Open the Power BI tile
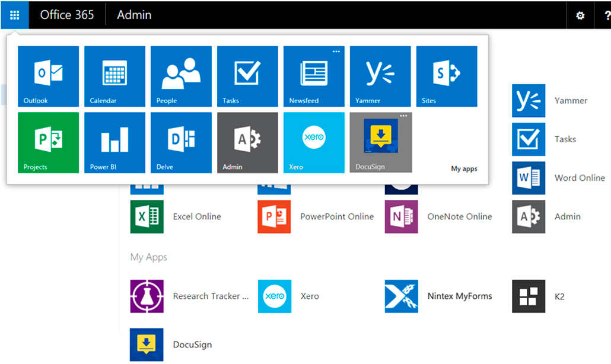611x364 pixels. 114,142
